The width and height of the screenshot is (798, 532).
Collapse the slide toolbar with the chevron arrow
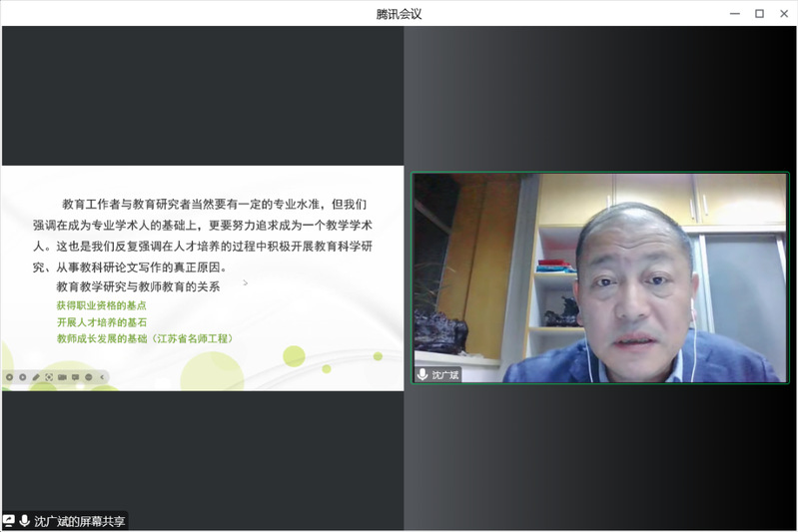pos(101,376)
